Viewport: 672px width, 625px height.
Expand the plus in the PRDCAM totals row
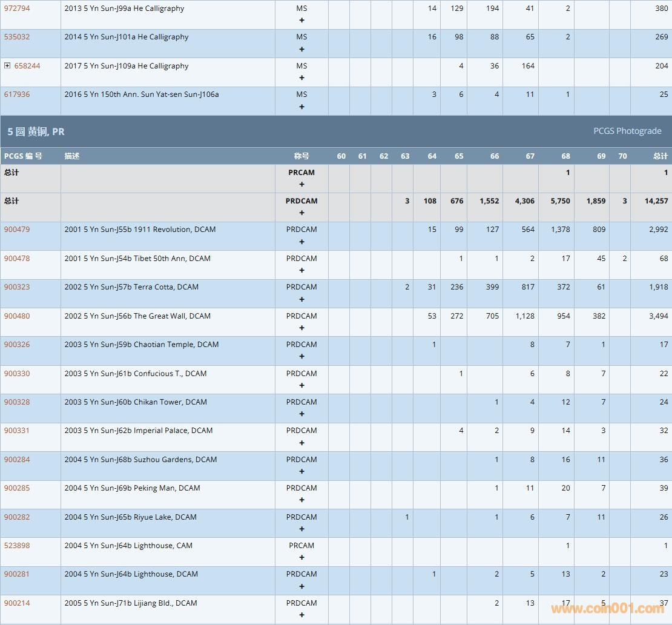(x=301, y=213)
